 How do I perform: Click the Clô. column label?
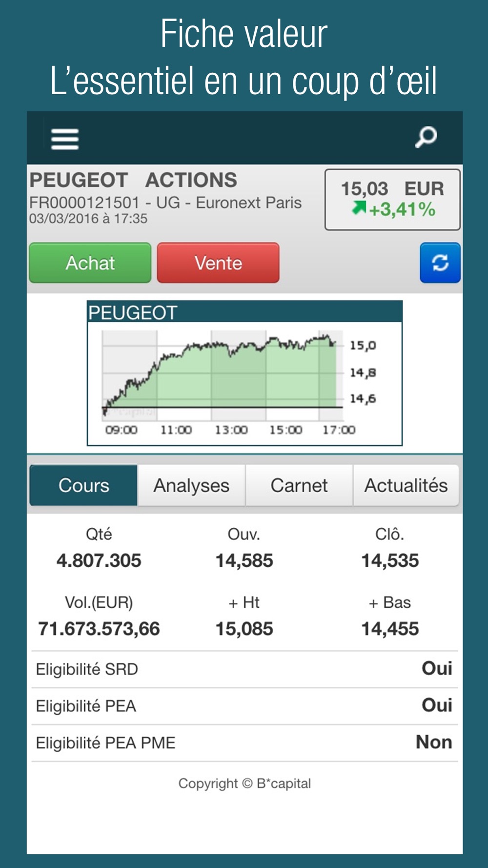(390, 535)
